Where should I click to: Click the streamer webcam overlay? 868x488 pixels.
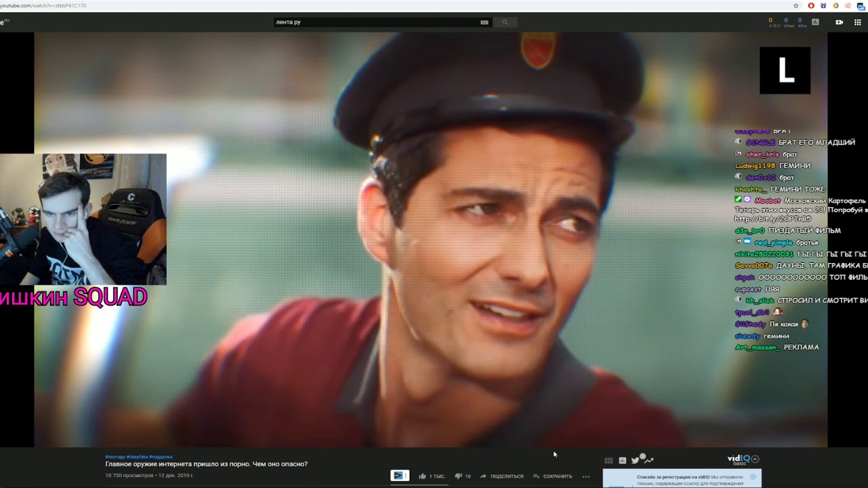(83, 219)
